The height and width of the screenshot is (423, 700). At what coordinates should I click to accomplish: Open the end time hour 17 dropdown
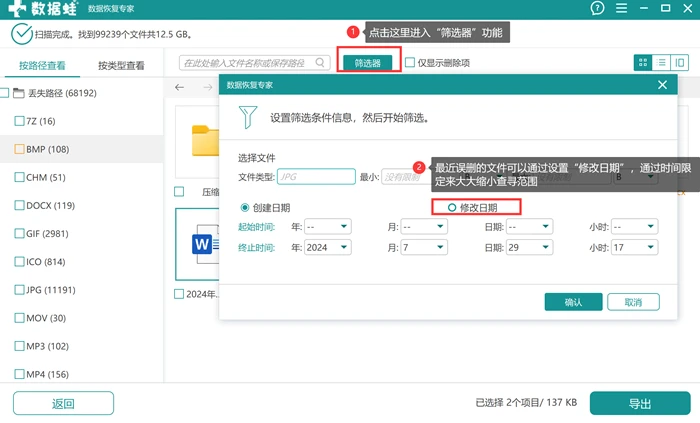[634, 247]
